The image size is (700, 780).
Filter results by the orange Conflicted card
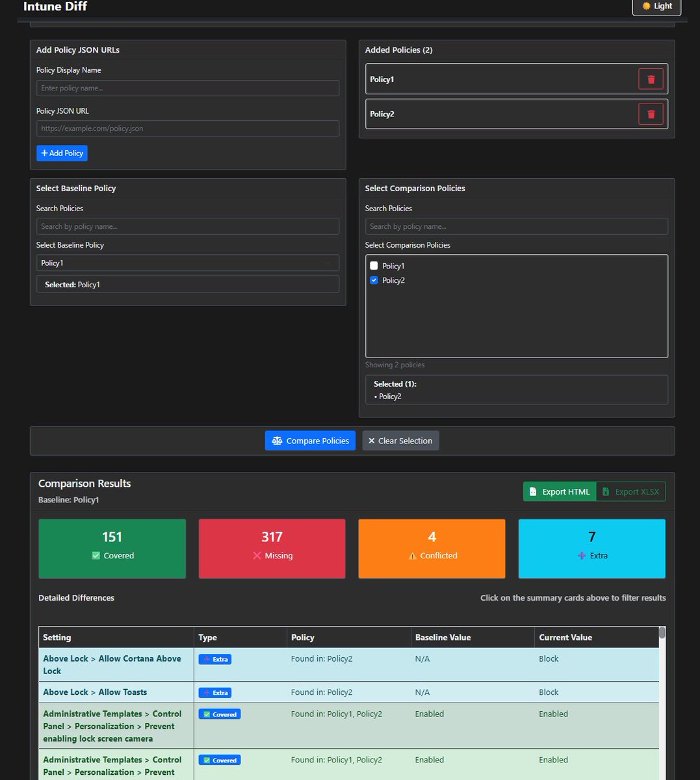(432, 549)
